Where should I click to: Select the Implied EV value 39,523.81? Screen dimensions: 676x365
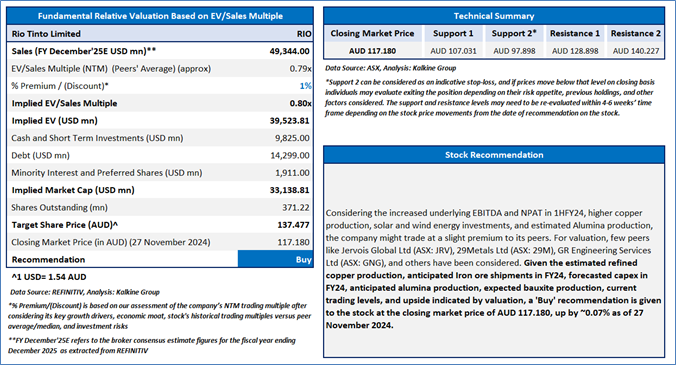[x=289, y=121]
